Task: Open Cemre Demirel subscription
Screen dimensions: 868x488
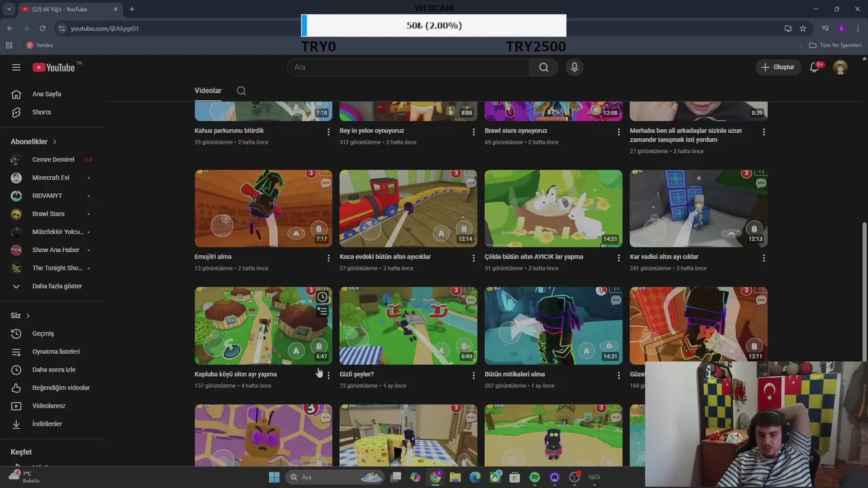Action: tap(52, 160)
